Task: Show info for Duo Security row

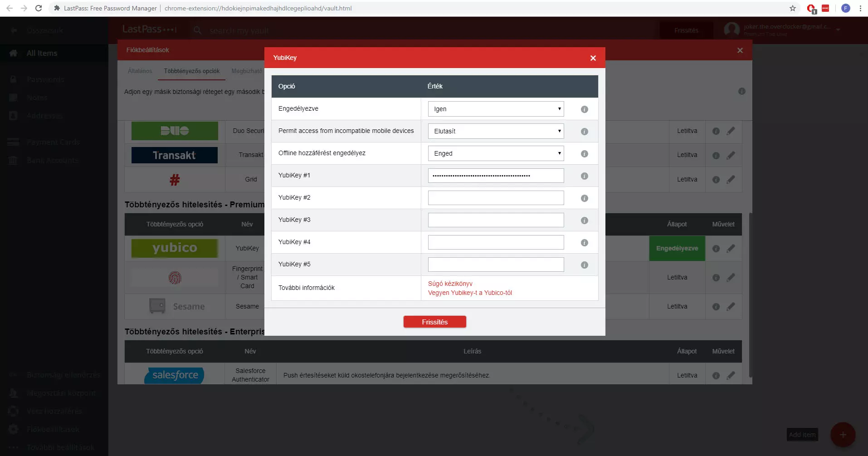Action: click(x=716, y=131)
